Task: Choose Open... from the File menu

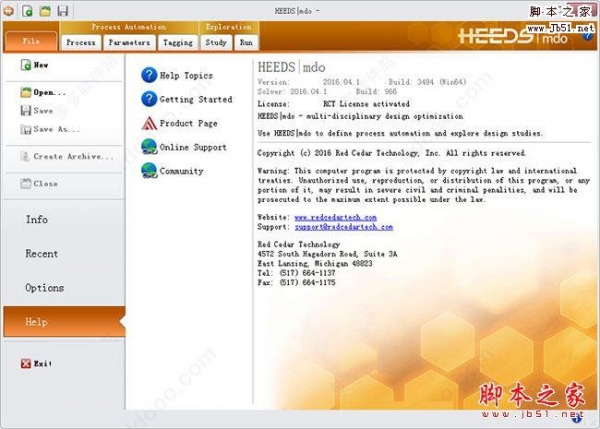Action: pos(49,92)
